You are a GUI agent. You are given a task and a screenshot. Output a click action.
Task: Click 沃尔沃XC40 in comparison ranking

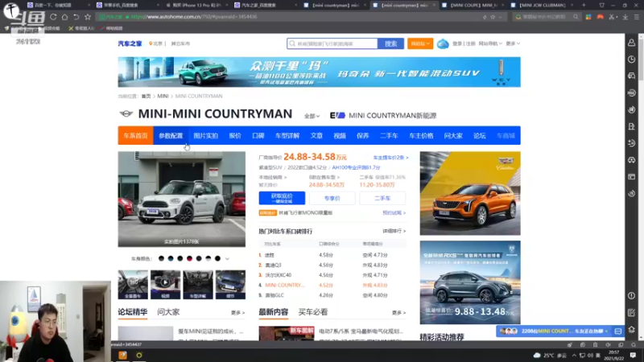pyautogui.click(x=278, y=275)
